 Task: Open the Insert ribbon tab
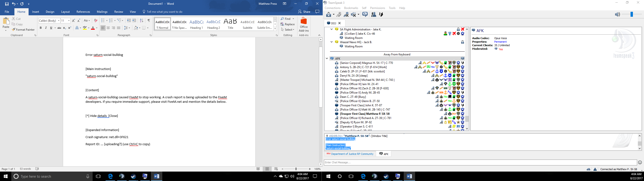[x=35, y=12]
